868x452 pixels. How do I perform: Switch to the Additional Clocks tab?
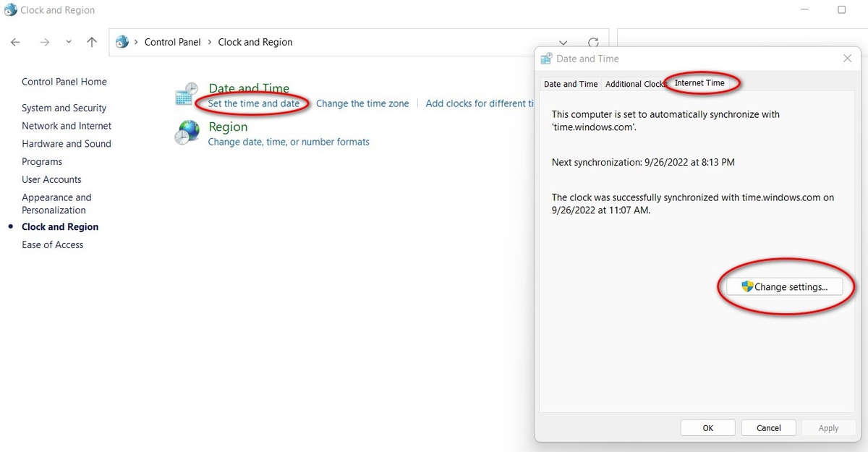pos(635,84)
